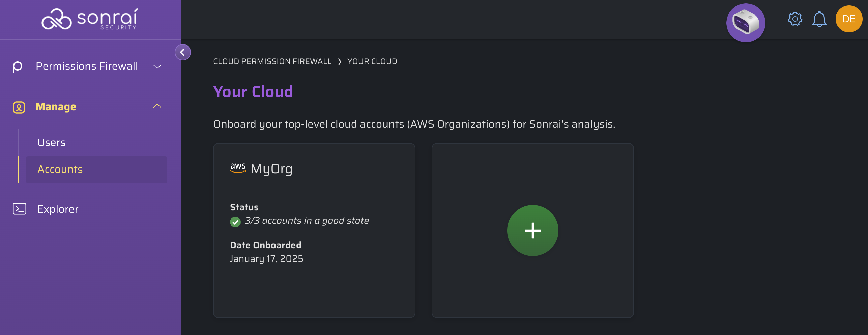This screenshot has width=868, height=335.
Task: Go to the Users page
Action: point(52,142)
